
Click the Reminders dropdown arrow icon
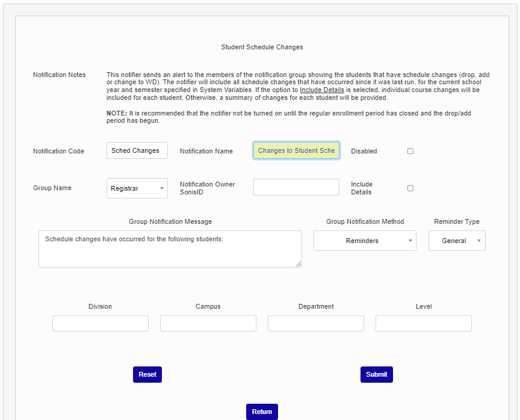click(x=410, y=241)
